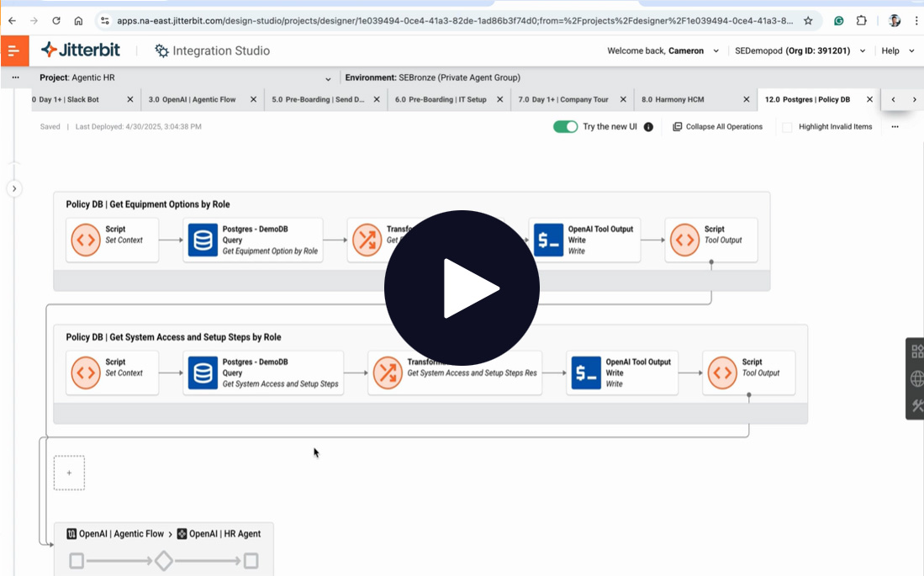Open the Tool Output script in the second workflow
Screen dimensions: 924x576
point(723,372)
